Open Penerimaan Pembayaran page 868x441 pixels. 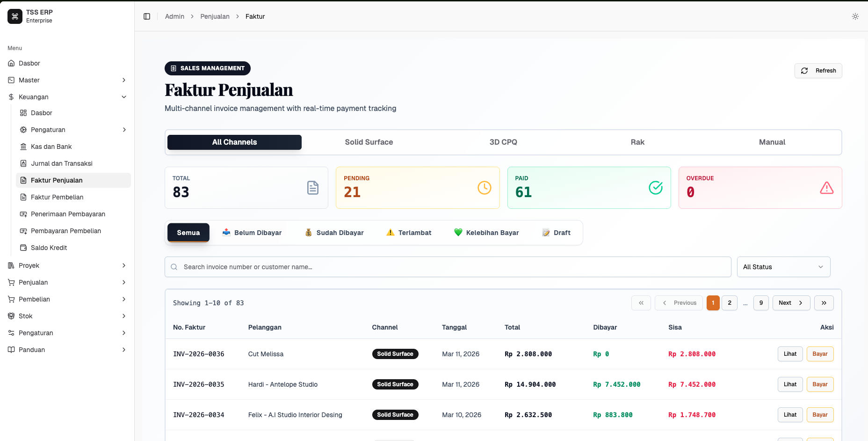tap(68, 214)
